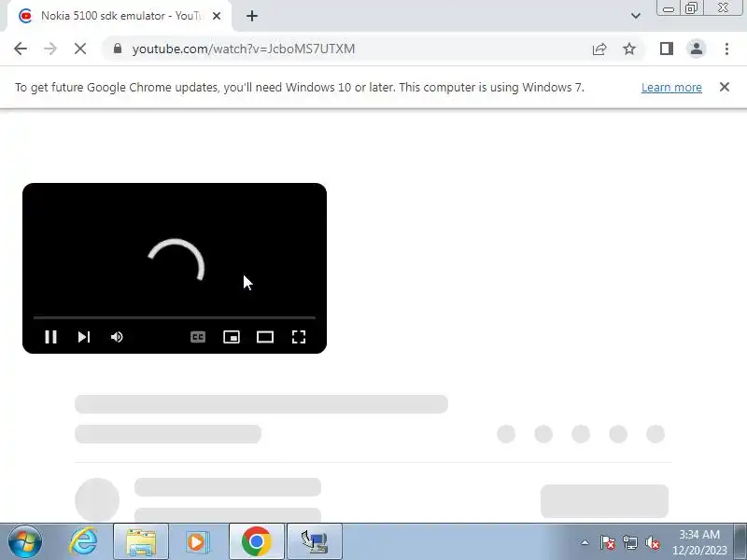This screenshot has height=560, width=747.
Task: Minimize the Chrome window
Action: click(x=669, y=8)
